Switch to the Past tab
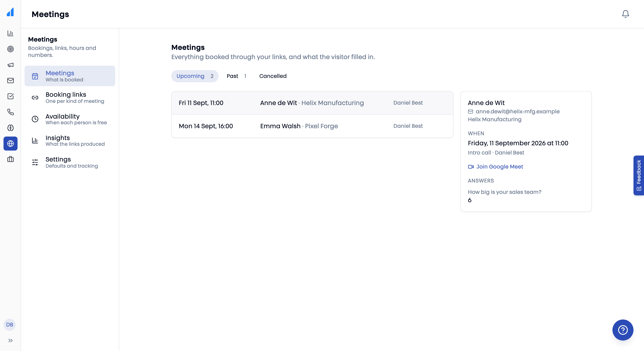644x351 pixels. pos(237,76)
